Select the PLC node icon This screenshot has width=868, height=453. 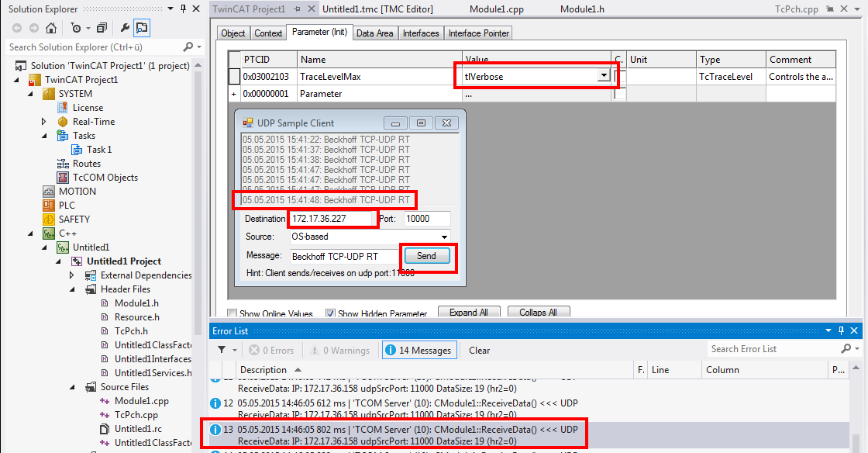pyautogui.click(x=49, y=205)
